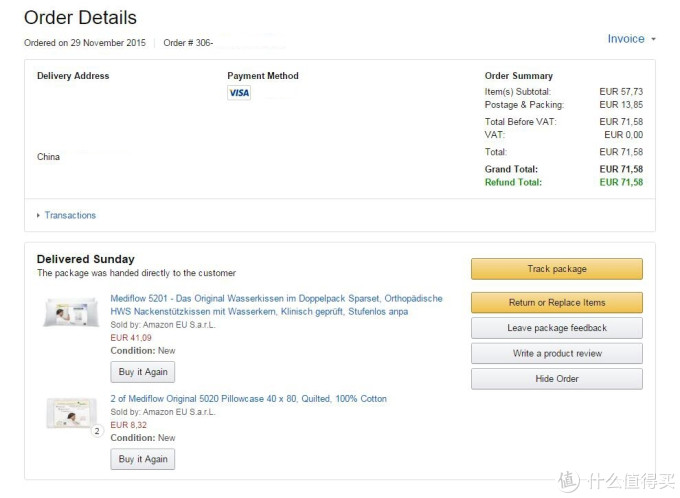
Task: Open the Mediflow 5201 Wasserkissen product link
Action: click(x=276, y=305)
